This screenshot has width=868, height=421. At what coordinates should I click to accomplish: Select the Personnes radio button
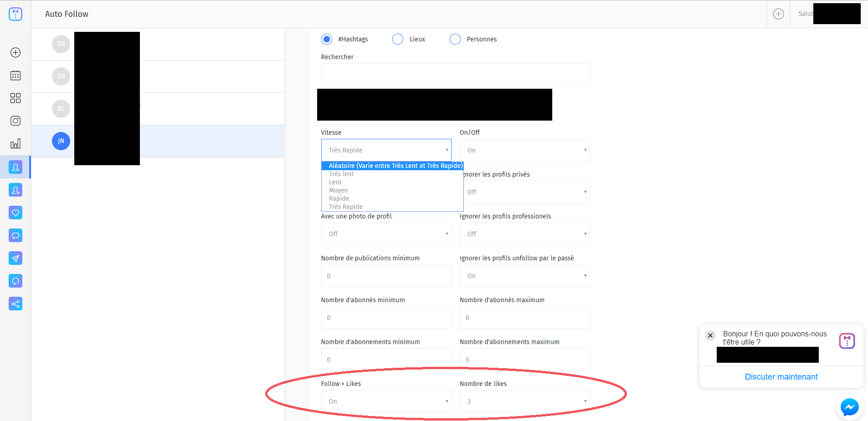pyautogui.click(x=455, y=39)
